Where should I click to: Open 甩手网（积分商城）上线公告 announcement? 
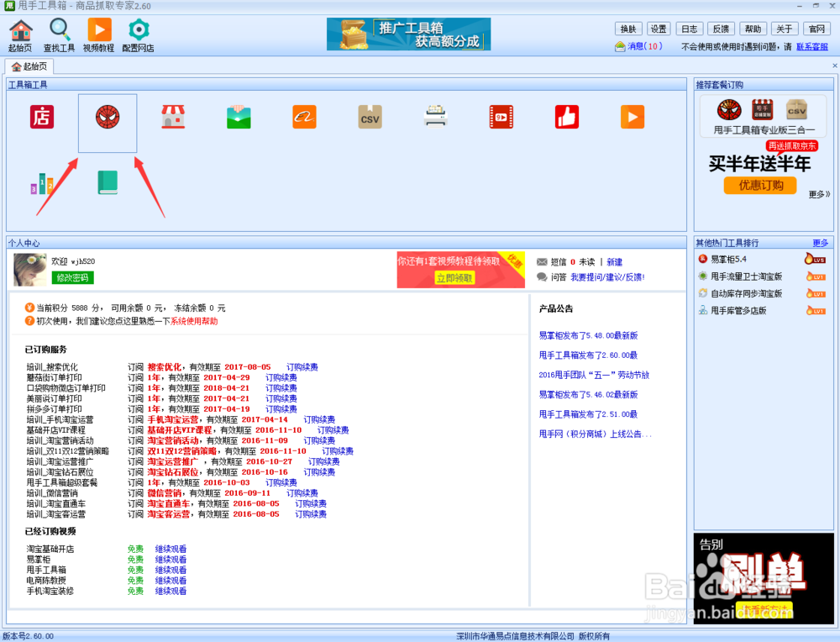point(596,434)
